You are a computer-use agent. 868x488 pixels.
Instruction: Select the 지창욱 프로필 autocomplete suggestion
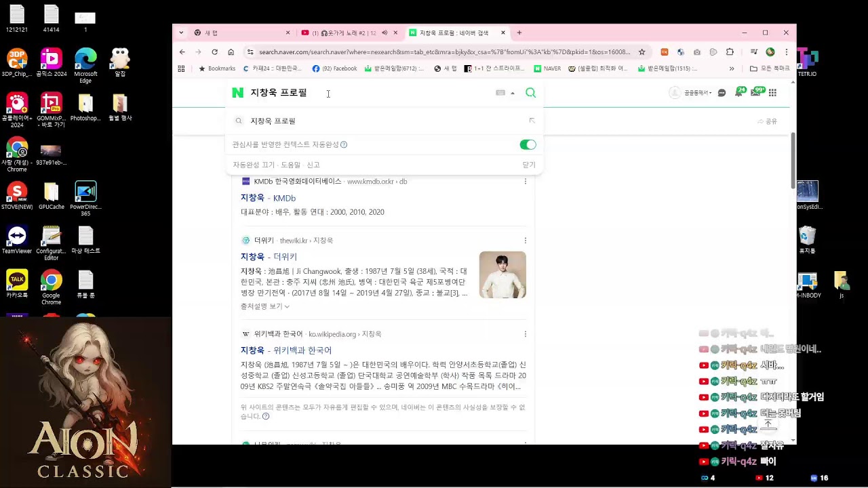(273, 121)
